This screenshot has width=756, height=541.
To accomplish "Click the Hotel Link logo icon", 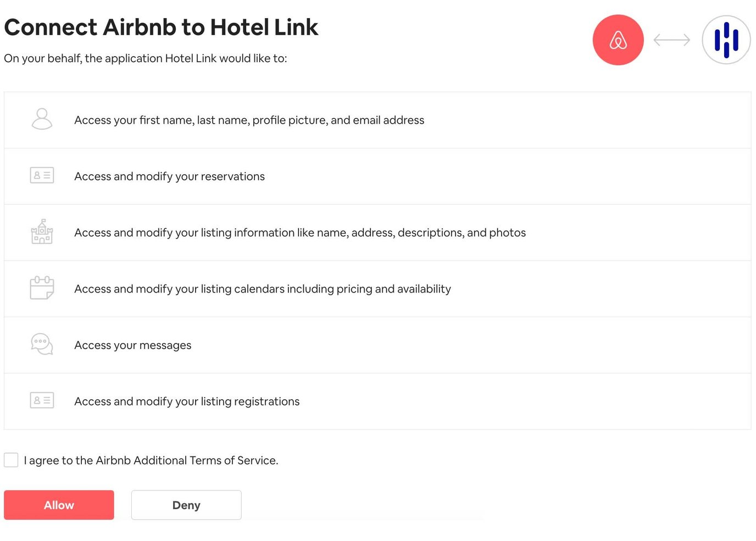I will [x=726, y=40].
